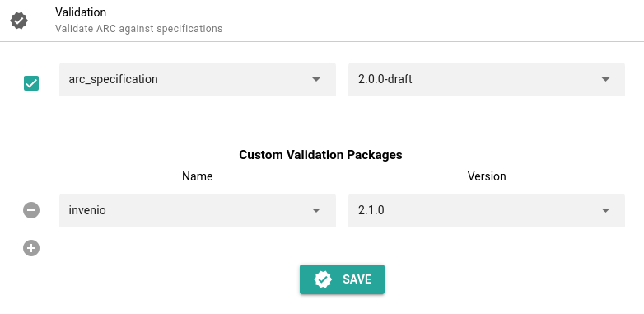
Task: Add a custom validation package with the plus icon
Action: [31, 248]
